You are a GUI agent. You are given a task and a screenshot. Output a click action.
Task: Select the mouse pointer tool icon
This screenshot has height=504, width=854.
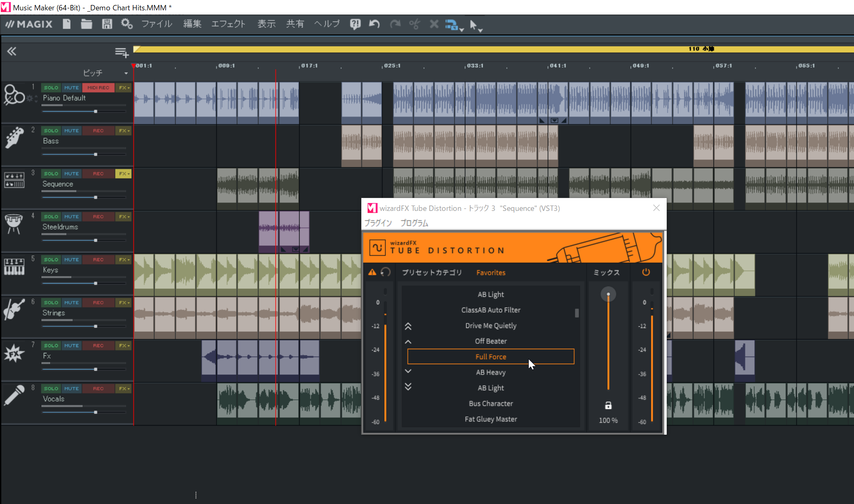tap(474, 25)
